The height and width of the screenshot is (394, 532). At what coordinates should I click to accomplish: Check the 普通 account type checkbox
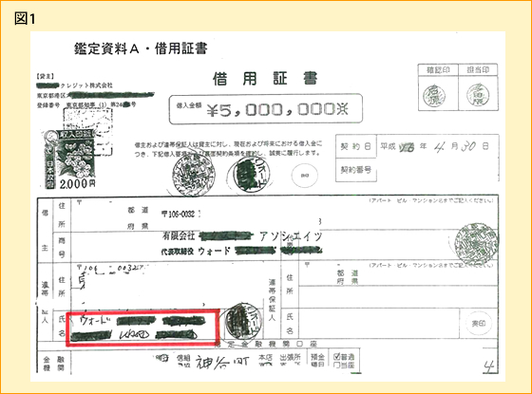[336, 356]
